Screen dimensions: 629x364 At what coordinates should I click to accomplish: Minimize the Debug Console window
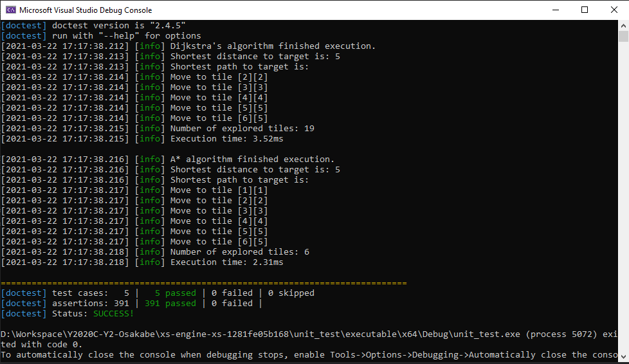(556, 10)
